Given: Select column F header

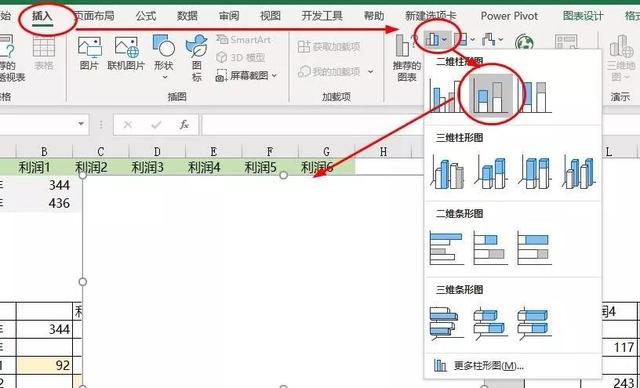Looking at the screenshot, I should coord(270,152).
